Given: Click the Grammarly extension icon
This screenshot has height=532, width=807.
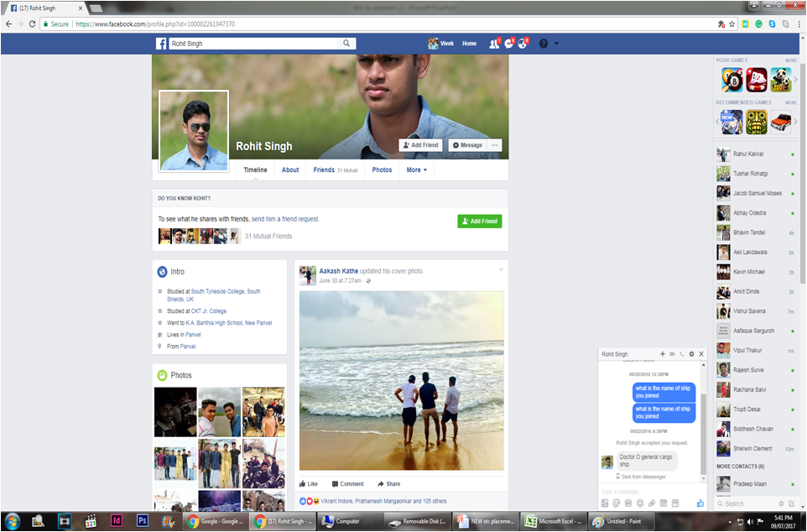Looking at the screenshot, I should 758,23.
